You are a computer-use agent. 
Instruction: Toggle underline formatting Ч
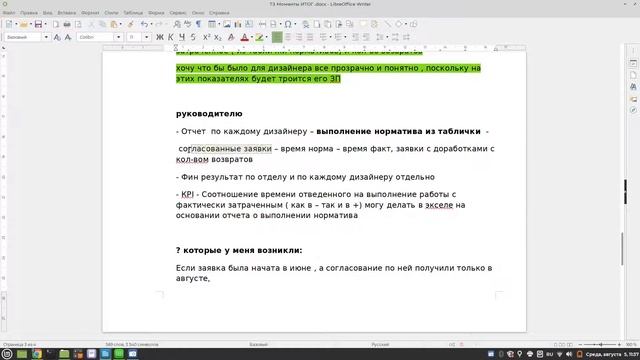pyautogui.click(x=182, y=37)
